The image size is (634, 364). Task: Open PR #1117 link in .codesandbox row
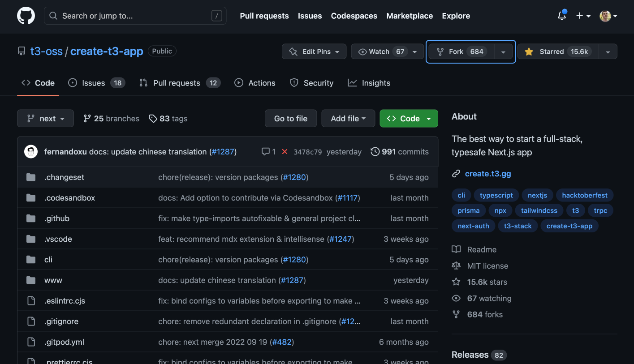click(348, 198)
